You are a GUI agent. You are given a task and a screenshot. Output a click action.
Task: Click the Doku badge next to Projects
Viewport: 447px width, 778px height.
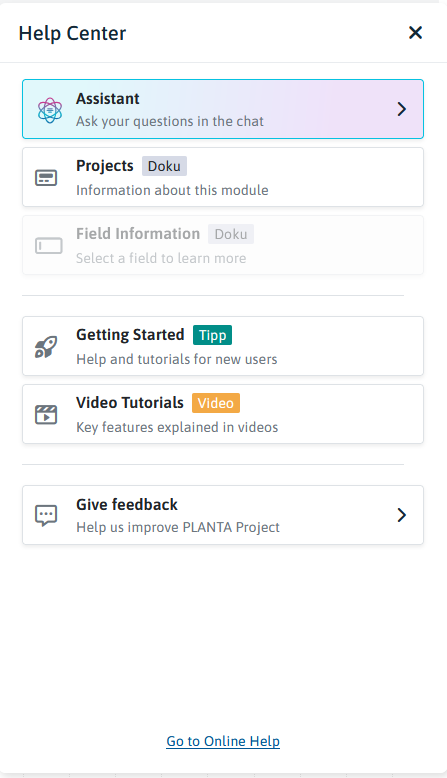(x=164, y=166)
